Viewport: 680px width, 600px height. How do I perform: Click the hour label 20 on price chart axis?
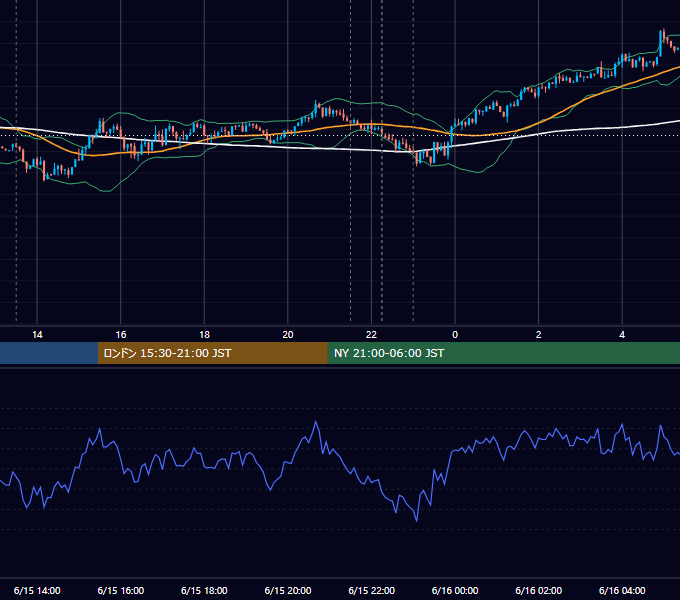[x=288, y=335]
